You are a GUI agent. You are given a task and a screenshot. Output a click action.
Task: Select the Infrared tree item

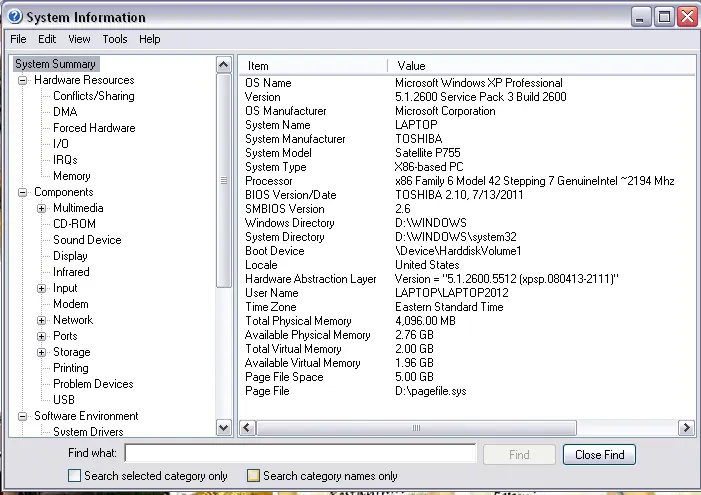click(71, 272)
